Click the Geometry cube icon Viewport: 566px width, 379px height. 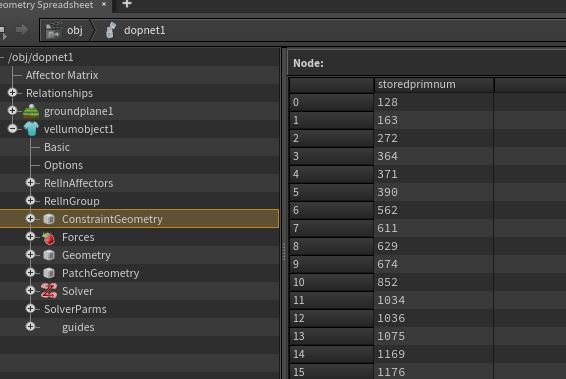pyautogui.click(x=49, y=255)
